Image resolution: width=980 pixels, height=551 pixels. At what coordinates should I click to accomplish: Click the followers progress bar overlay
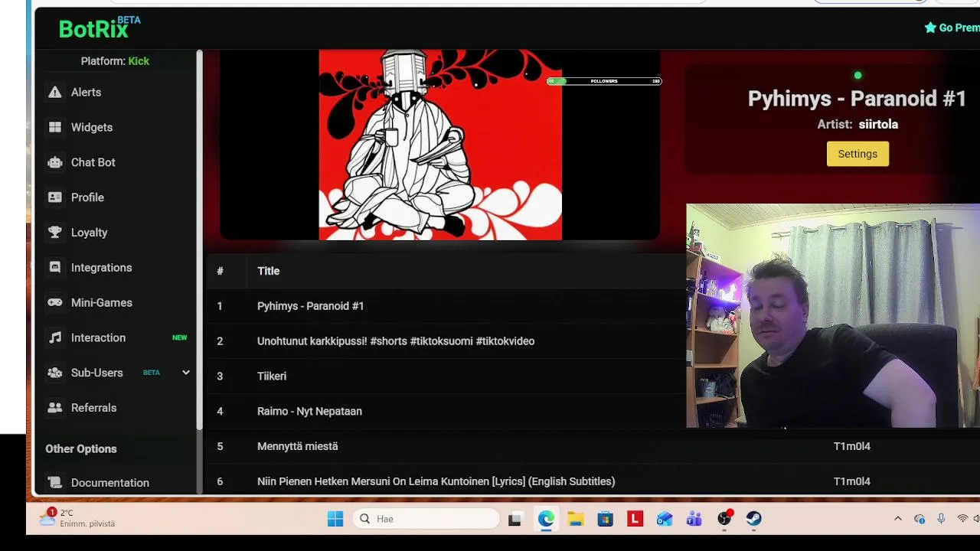604,81
